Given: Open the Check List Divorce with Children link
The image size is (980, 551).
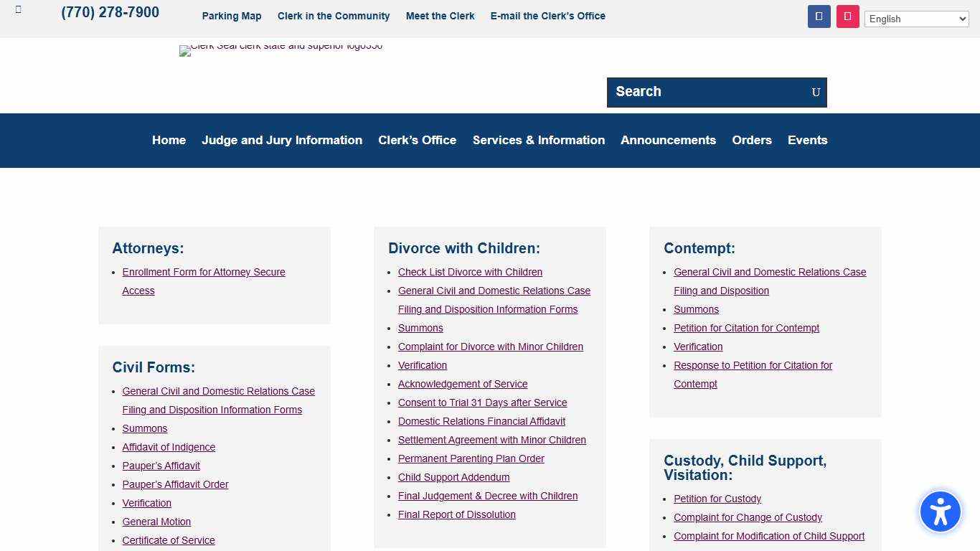Looking at the screenshot, I should pos(470,273).
